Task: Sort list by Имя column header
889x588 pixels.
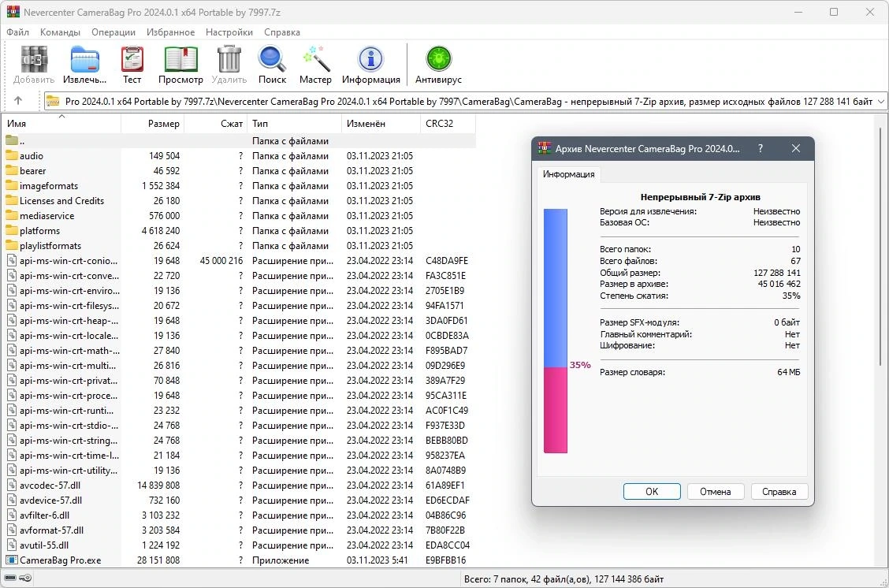Action: [61, 123]
